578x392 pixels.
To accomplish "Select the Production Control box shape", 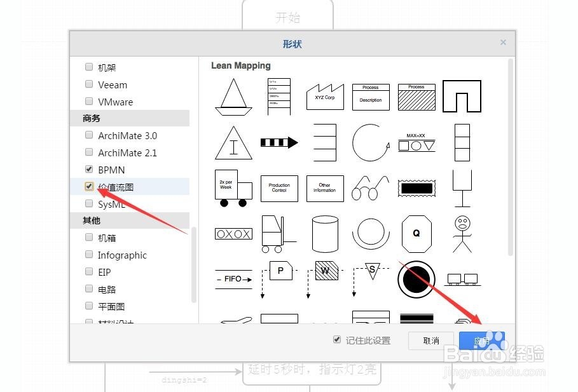I will coord(279,188).
